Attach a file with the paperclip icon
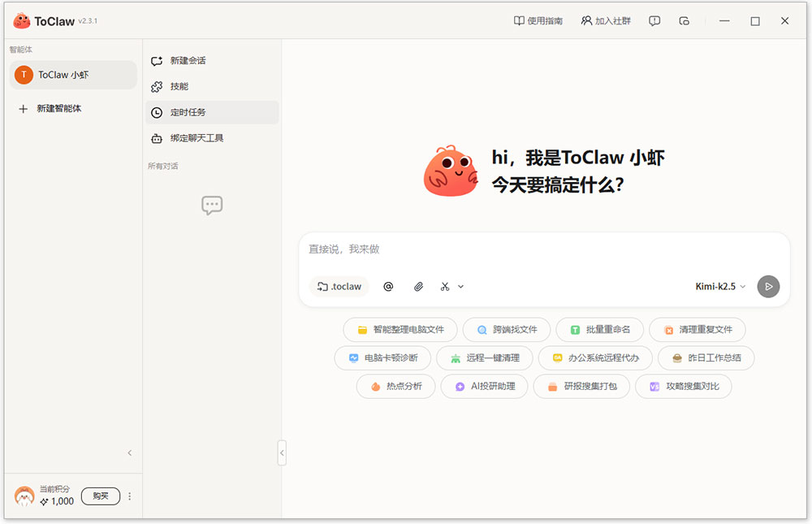The width and height of the screenshot is (812, 524). click(418, 287)
